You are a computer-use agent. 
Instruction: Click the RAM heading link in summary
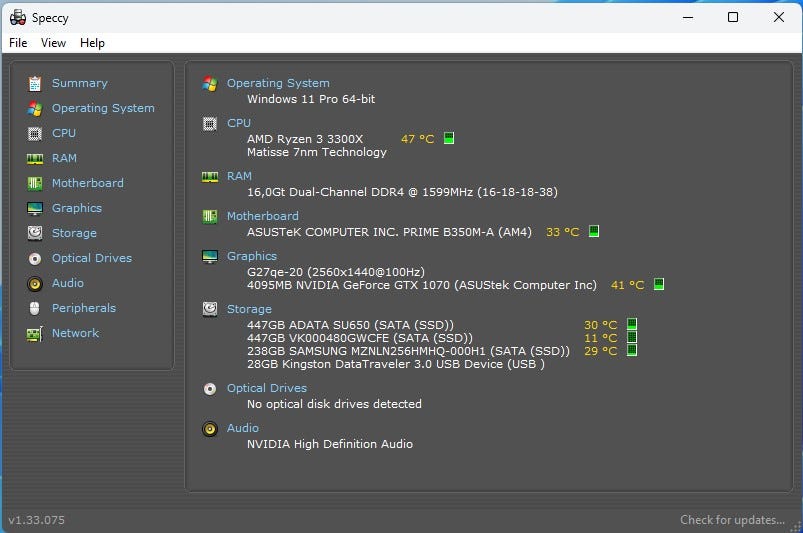point(239,176)
